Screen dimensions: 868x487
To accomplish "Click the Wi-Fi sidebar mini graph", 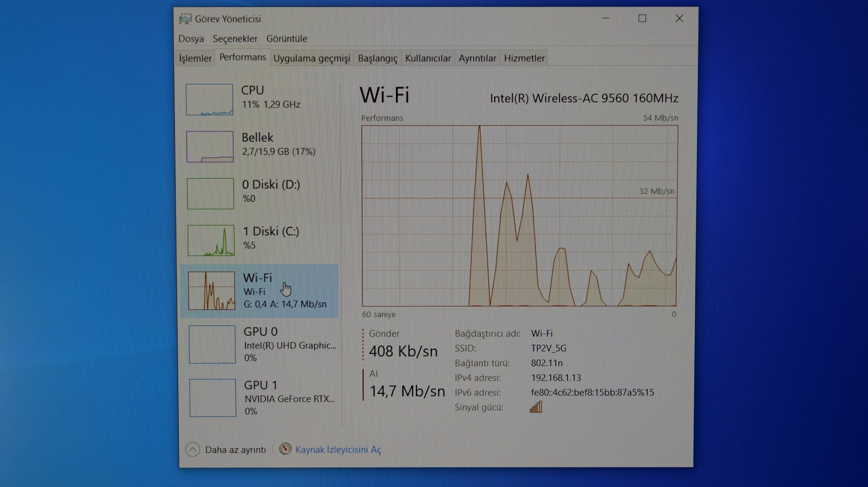I will click(x=211, y=291).
